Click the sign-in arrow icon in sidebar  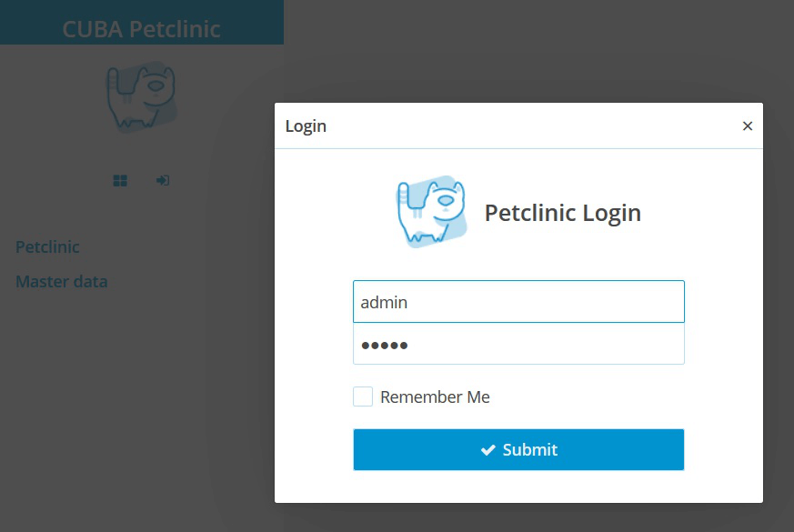[x=162, y=180]
